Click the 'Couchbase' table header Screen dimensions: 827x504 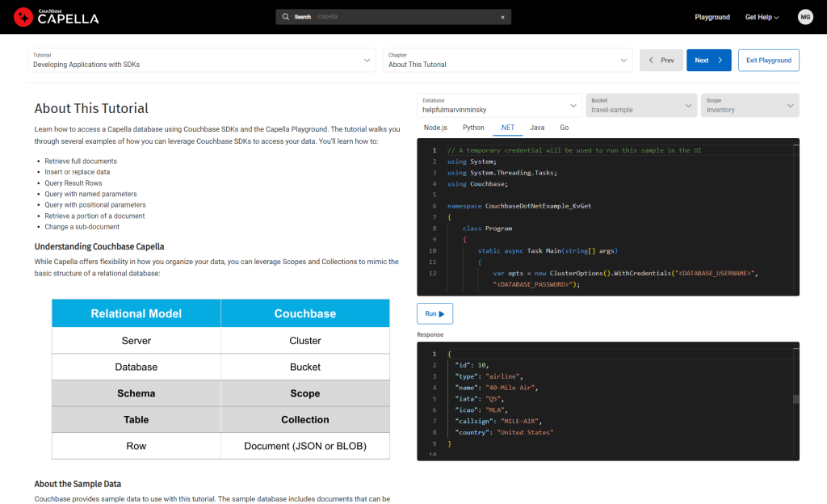pos(305,313)
